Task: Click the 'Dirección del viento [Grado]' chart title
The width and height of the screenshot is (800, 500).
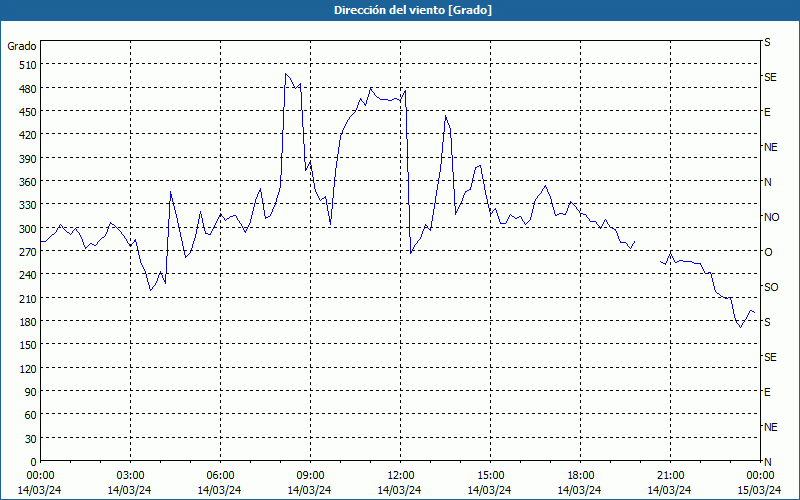Action: coord(413,10)
